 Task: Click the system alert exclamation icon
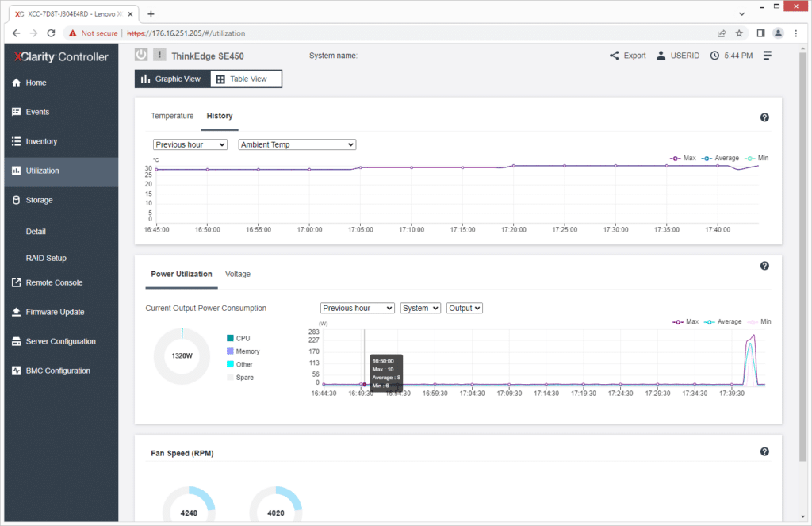(159, 55)
